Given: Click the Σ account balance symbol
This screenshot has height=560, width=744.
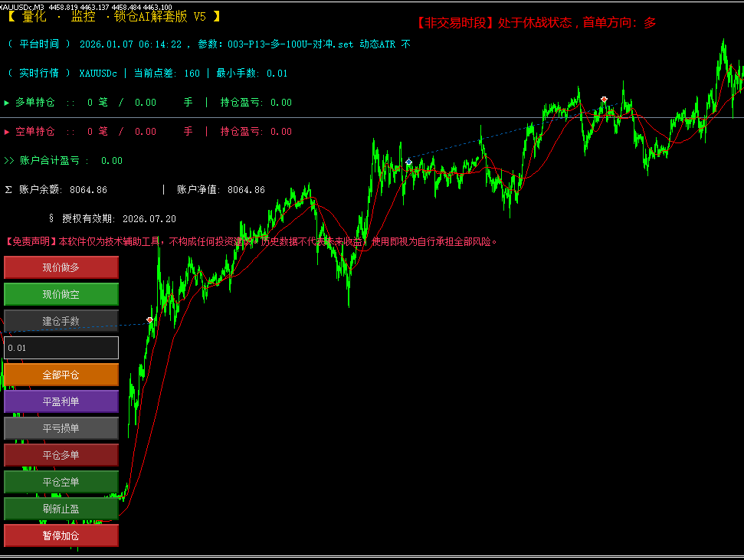Looking at the screenshot, I should [x=8, y=190].
